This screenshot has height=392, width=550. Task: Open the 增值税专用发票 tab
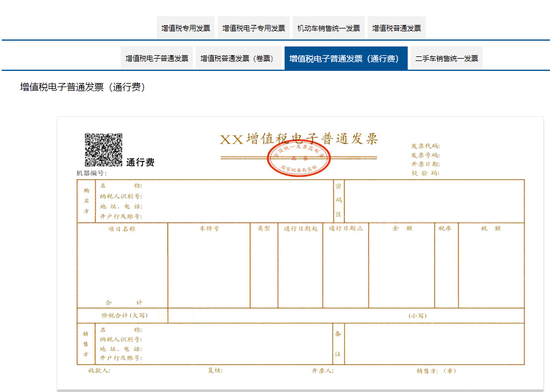(185, 28)
